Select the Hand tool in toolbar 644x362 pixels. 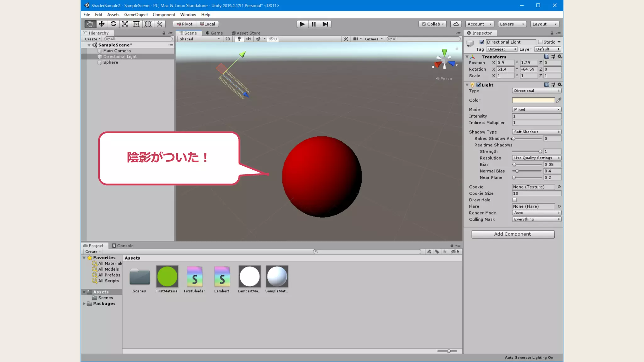[90, 24]
